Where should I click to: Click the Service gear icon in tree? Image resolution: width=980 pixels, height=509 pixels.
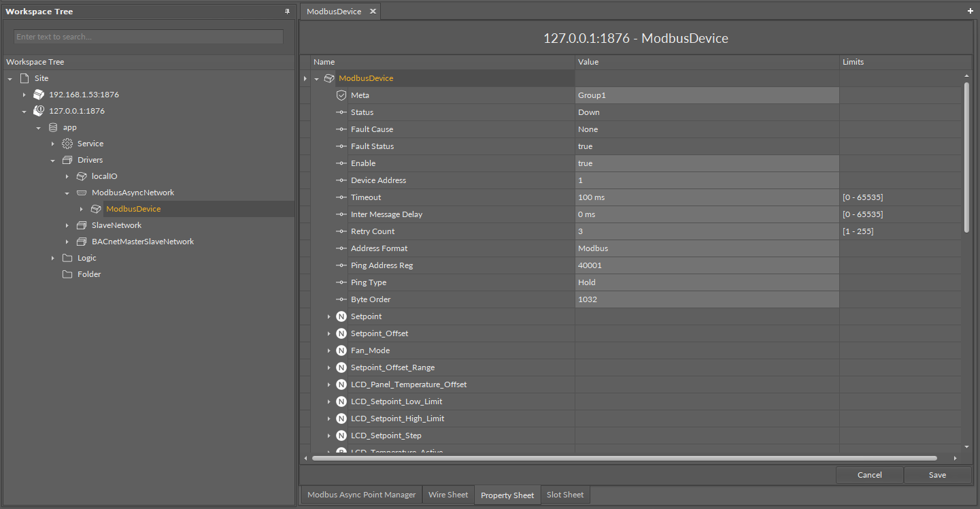point(67,144)
